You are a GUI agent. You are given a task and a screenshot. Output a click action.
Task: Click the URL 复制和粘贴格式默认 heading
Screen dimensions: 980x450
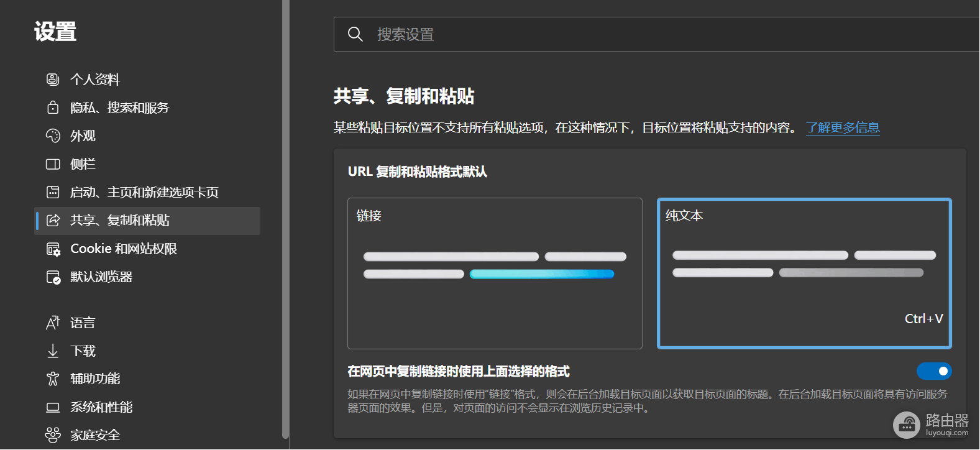(x=418, y=172)
